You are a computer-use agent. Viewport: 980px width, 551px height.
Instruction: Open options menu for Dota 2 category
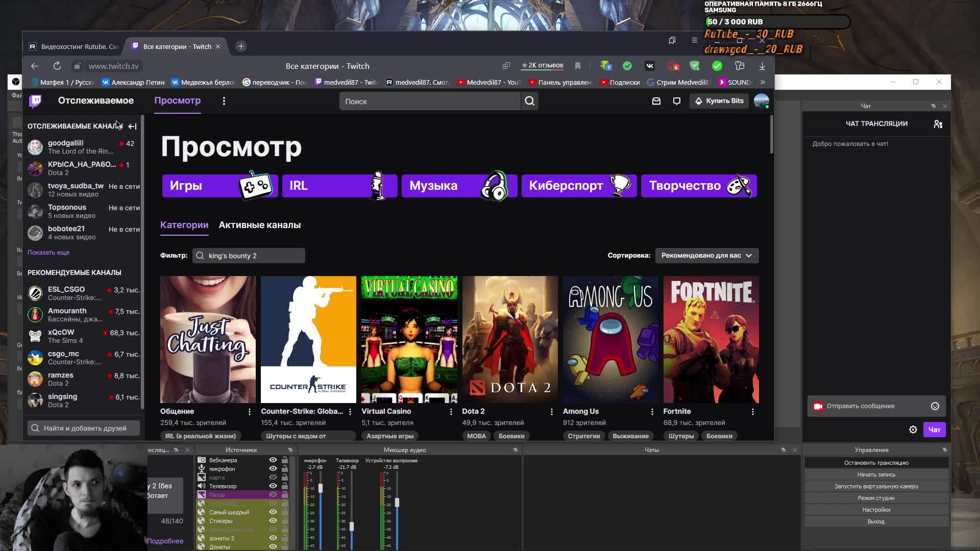pos(551,411)
